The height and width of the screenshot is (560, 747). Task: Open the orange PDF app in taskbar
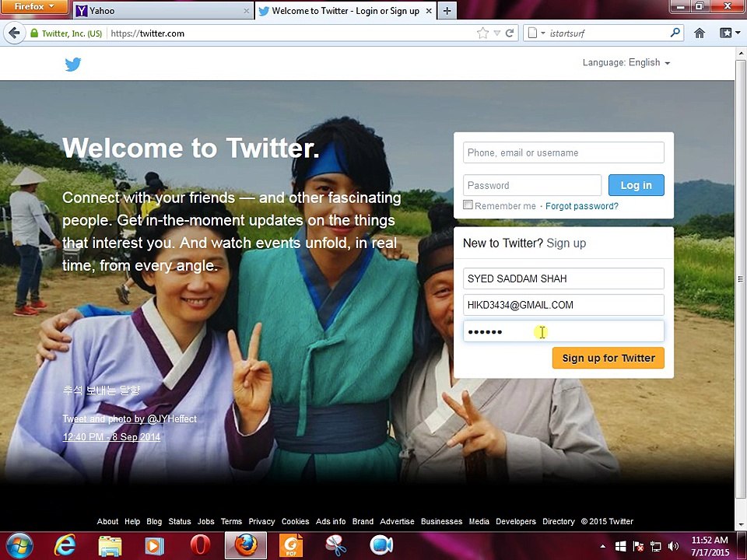click(x=290, y=546)
